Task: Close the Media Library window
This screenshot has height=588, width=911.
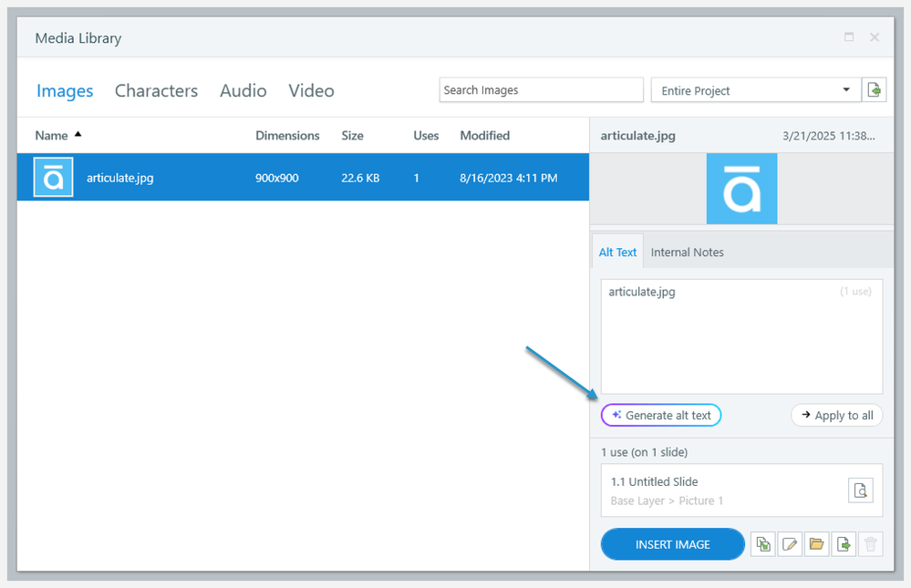Action: click(875, 37)
